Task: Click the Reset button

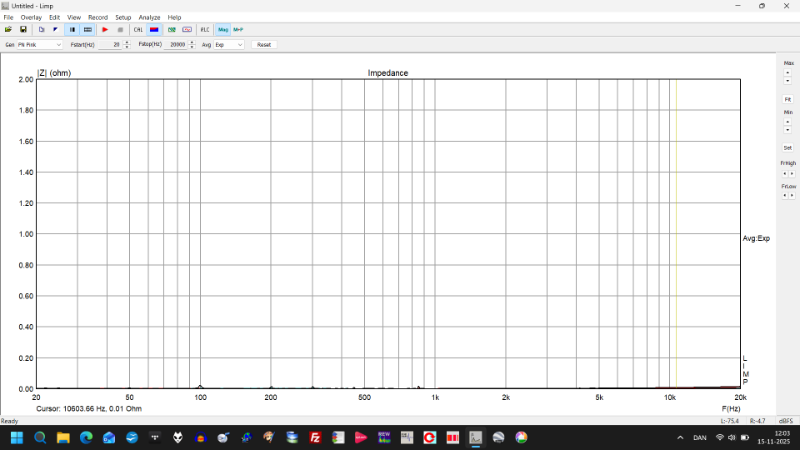Action: (x=263, y=45)
